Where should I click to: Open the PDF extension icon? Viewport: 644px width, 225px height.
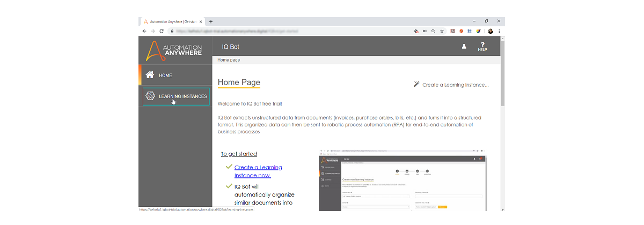click(x=452, y=31)
